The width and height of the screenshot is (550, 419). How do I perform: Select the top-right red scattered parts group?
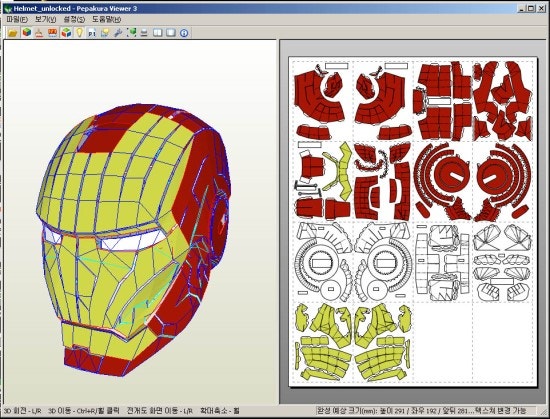[x=503, y=101]
